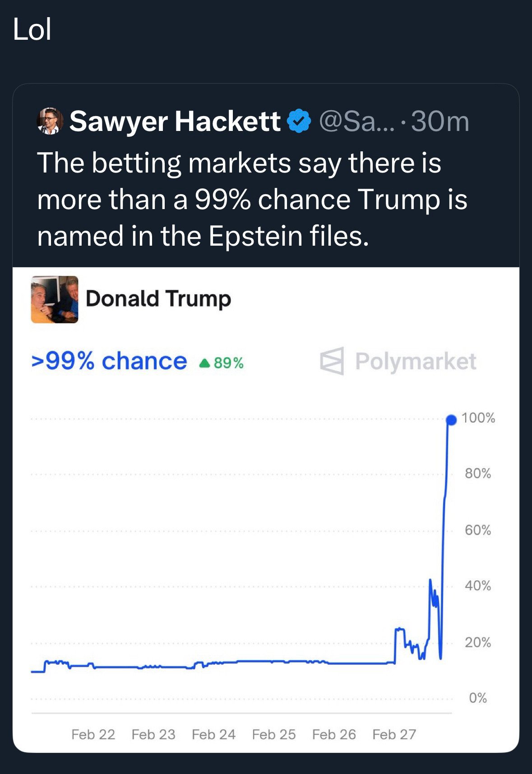The image size is (532, 774).
Task: Click the "Lol" post text
Action: click(32, 30)
